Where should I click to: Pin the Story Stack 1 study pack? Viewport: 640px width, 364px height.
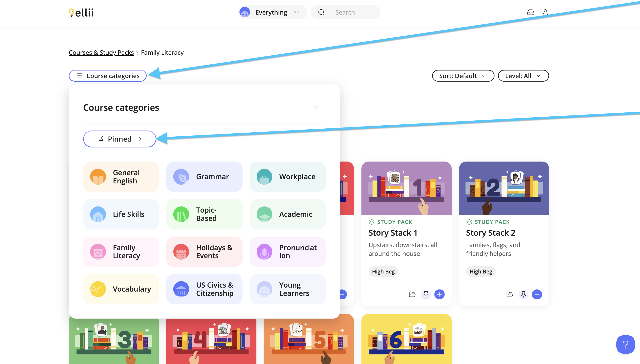coord(426,294)
